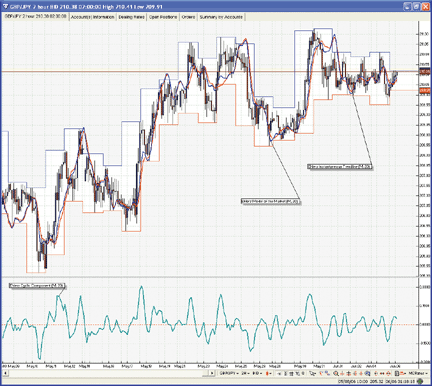Open the Summary by Accounts tab
432x386 pixels.
(x=221, y=17)
